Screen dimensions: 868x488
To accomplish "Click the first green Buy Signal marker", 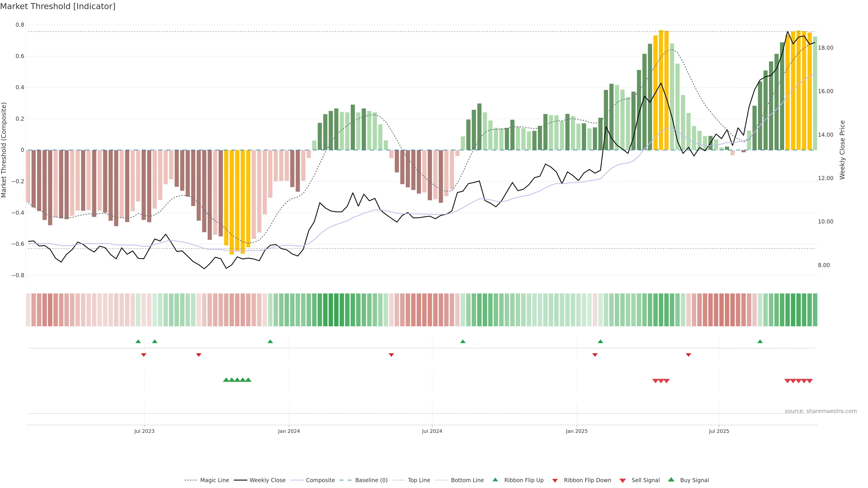I will click(226, 380).
